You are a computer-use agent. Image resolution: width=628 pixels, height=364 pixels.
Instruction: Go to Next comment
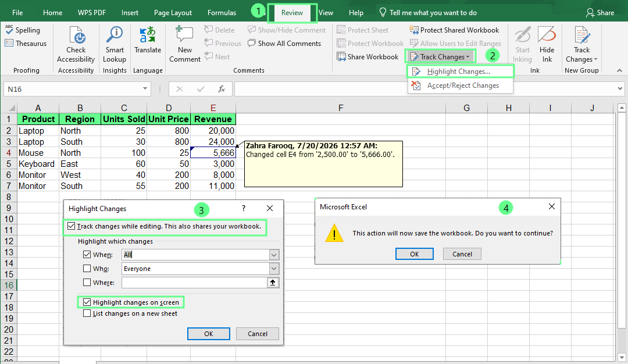217,56
